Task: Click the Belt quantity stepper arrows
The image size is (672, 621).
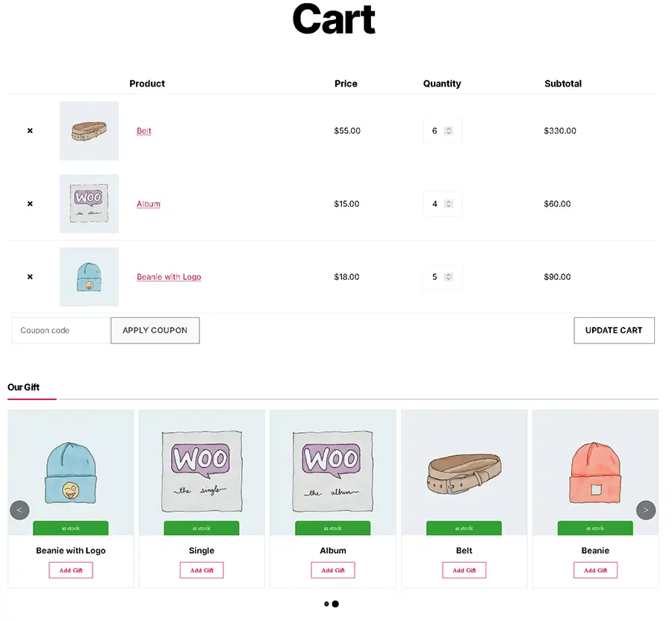Action: (x=449, y=131)
